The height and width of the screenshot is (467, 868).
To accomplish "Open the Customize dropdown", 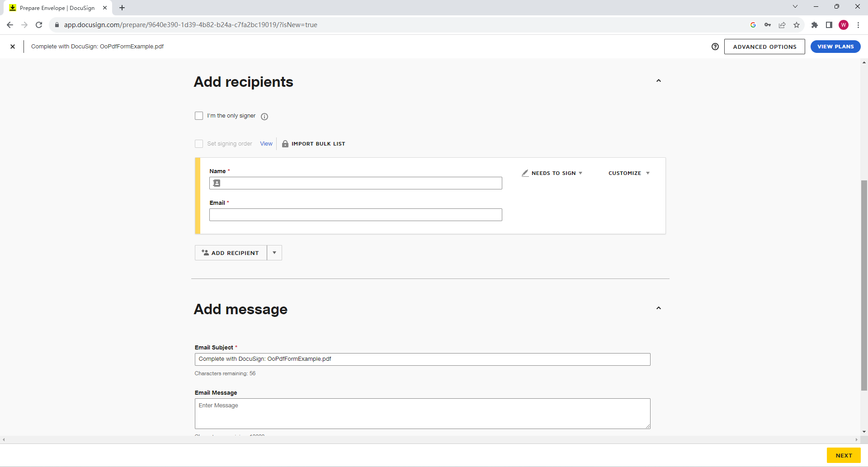I will 629,173.
